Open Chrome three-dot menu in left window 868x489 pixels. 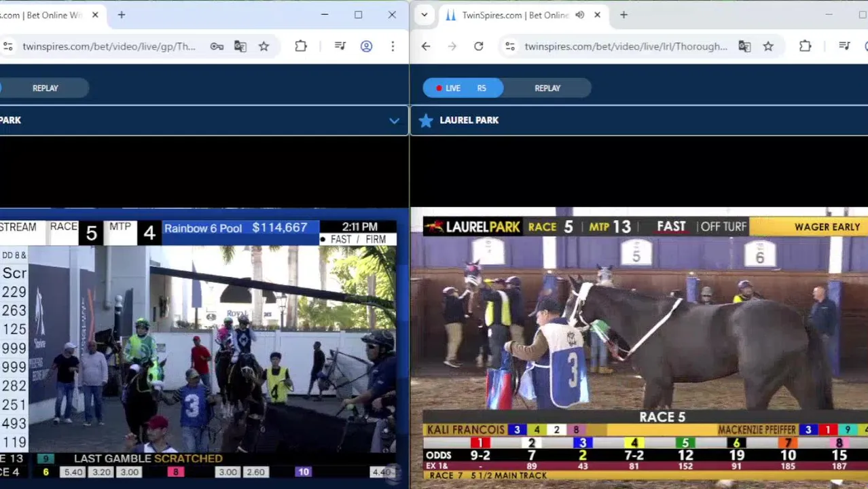pyautogui.click(x=393, y=46)
